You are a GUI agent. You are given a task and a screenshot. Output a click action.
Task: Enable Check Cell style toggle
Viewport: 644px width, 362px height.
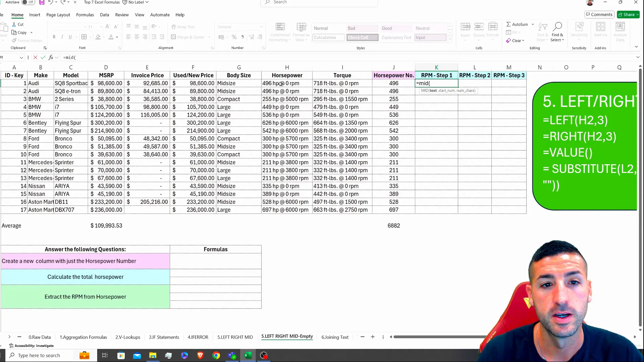[x=362, y=37]
